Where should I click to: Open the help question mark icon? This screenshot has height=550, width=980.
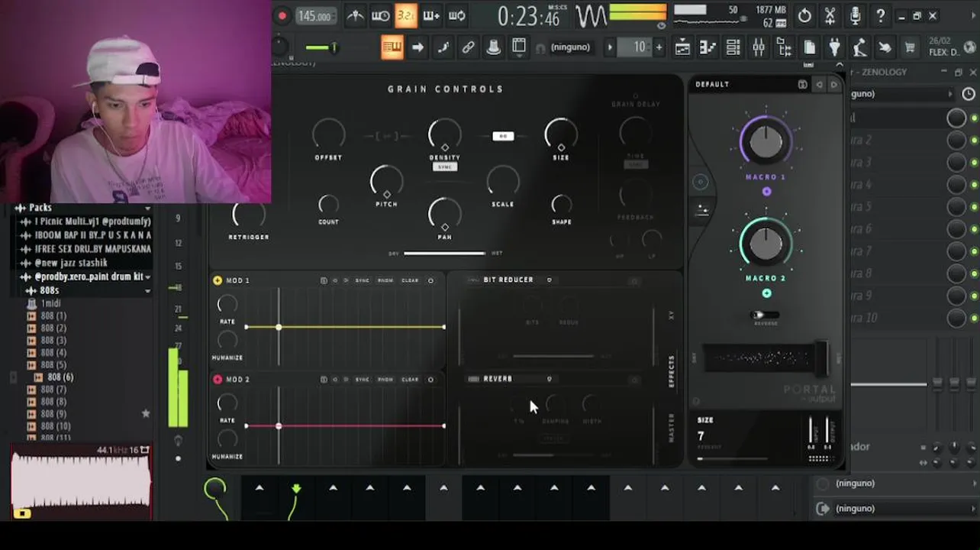pyautogui.click(x=880, y=15)
